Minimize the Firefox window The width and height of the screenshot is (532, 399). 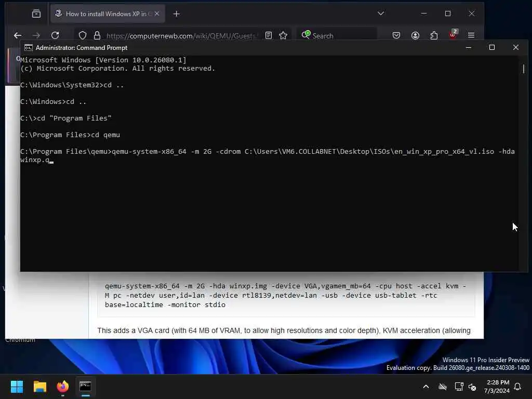pyautogui.click(x=424, y=14)
